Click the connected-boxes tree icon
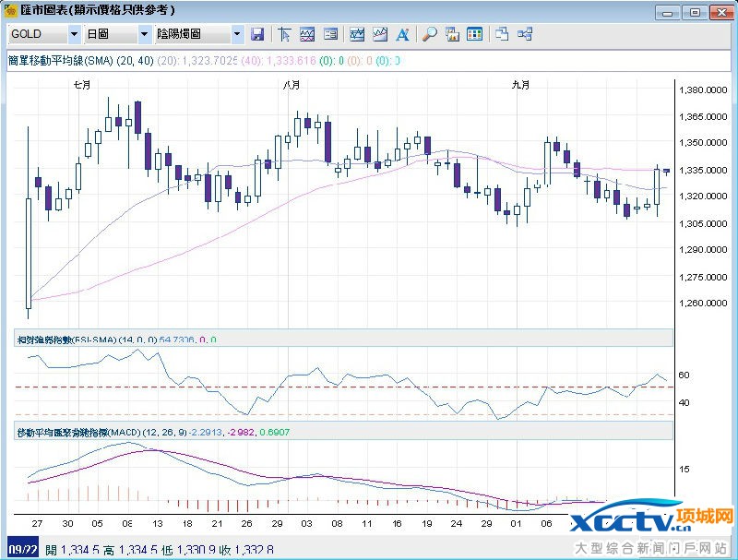The image size is (738, 560). pyautogui.click(x=525, y=34)
